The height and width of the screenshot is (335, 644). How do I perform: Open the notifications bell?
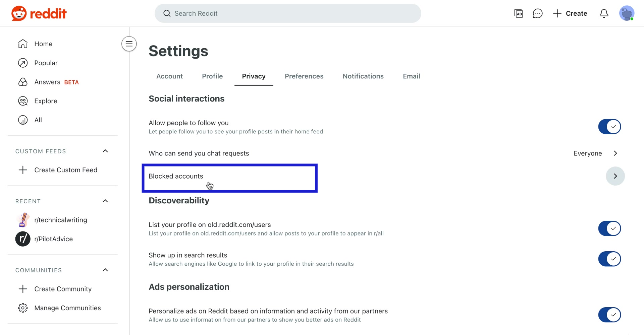(604, 13)
